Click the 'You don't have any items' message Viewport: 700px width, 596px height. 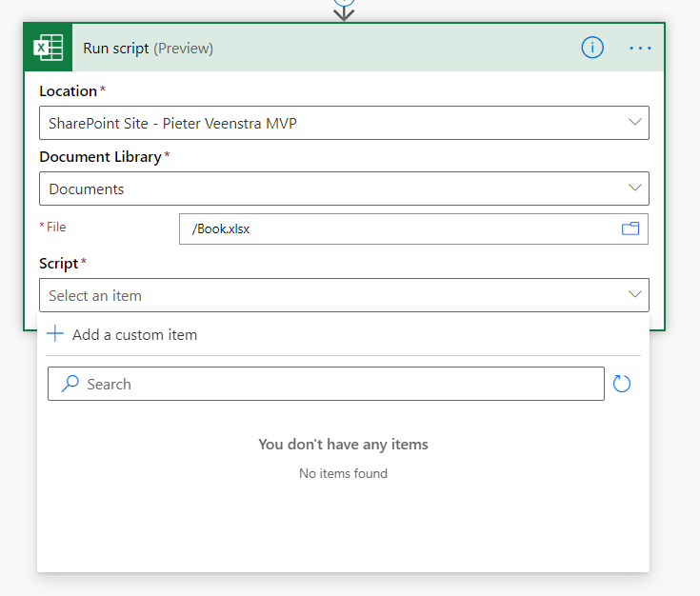pos(343,445)
